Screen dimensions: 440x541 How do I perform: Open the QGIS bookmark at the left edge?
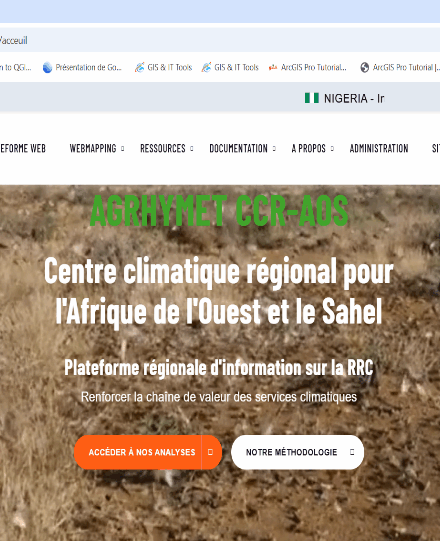tap(16, 67)
